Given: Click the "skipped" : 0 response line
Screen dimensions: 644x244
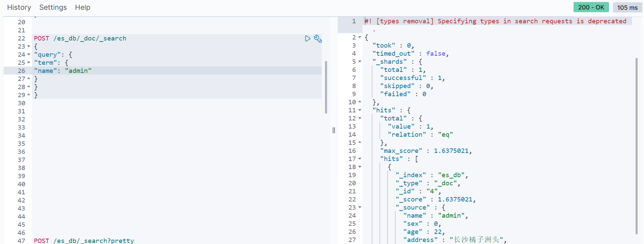Looking at the screenshot, I should [407, 86].
